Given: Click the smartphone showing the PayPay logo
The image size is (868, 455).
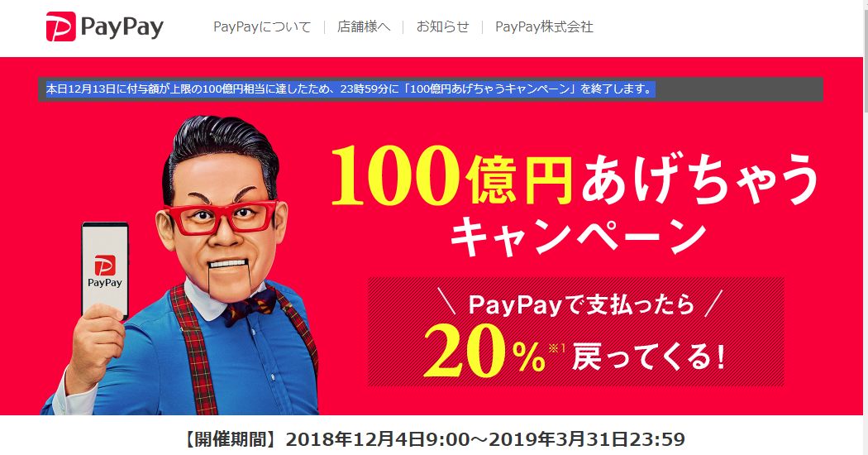Looking at the screenshot, I should pos(105,271).
